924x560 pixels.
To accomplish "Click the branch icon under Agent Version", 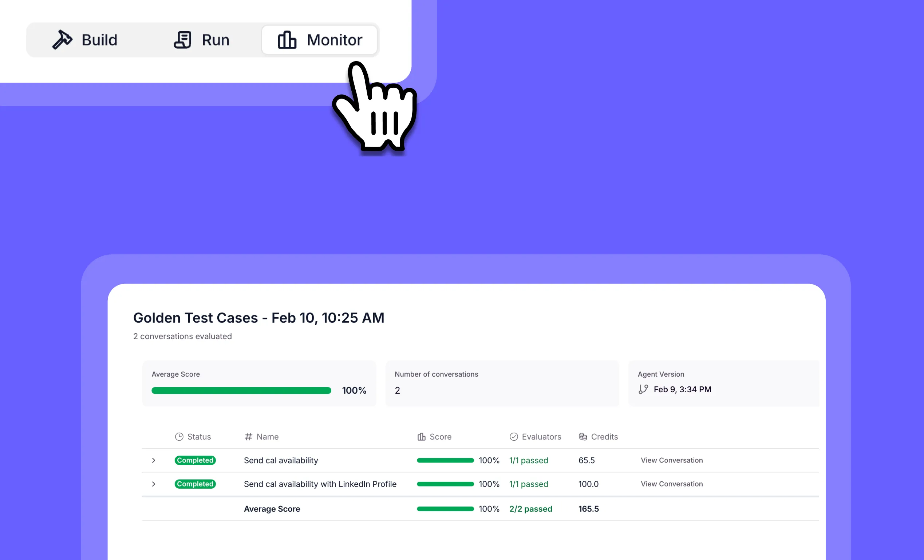I will [644, 389].
